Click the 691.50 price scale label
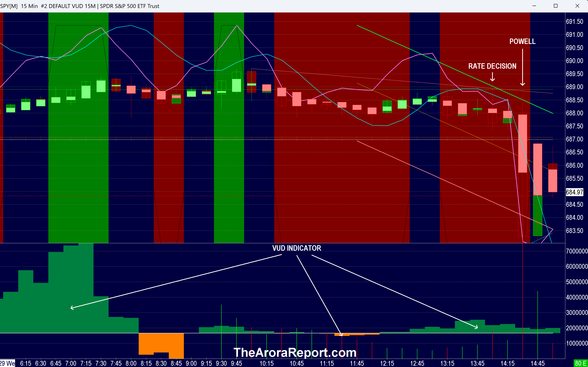The image size is (588, 367). (574, 22)
